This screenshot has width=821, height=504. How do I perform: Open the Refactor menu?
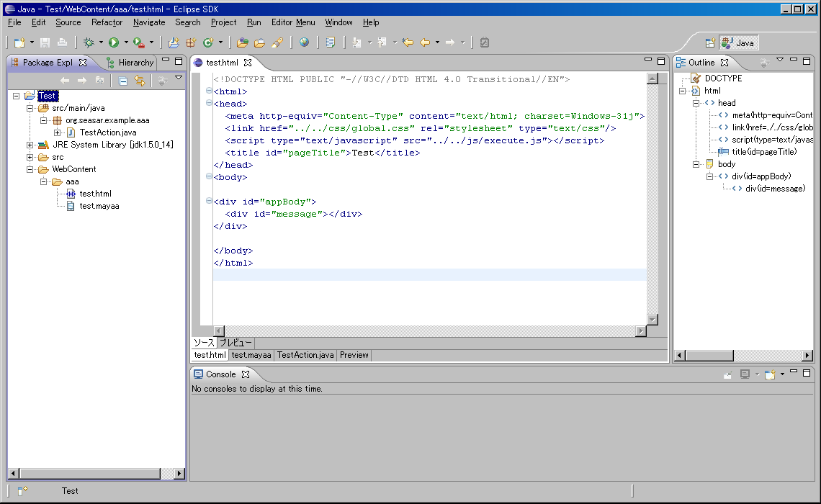(x=107, y=22)
